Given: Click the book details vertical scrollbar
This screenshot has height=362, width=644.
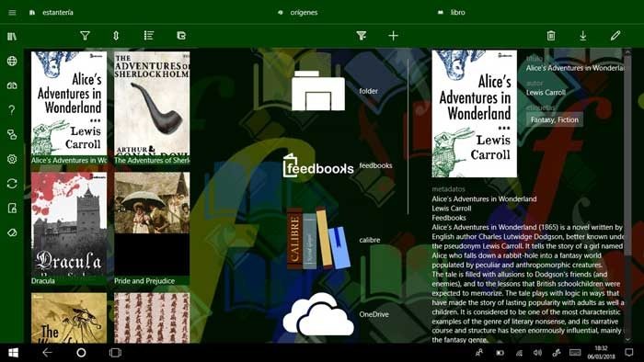Looking at the screenshot, I should (x=627, y=196).
